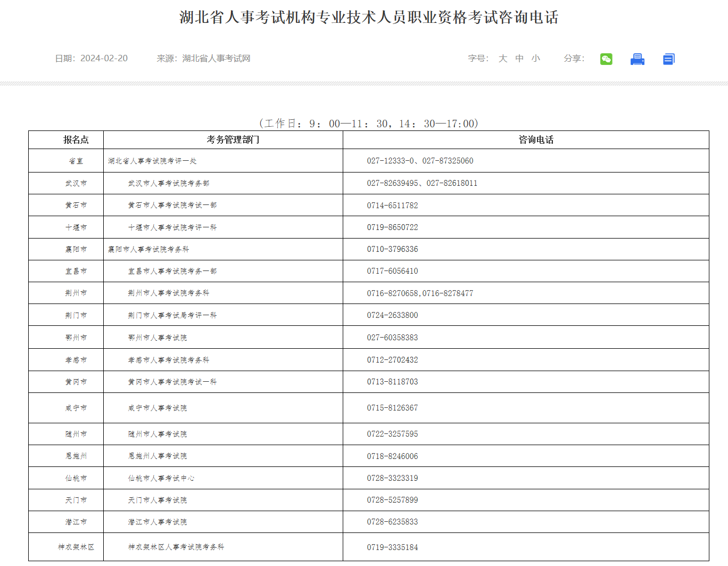Click the 考务管理部门 column header
This screenshot has height=566, width=728.
[233, 140]
